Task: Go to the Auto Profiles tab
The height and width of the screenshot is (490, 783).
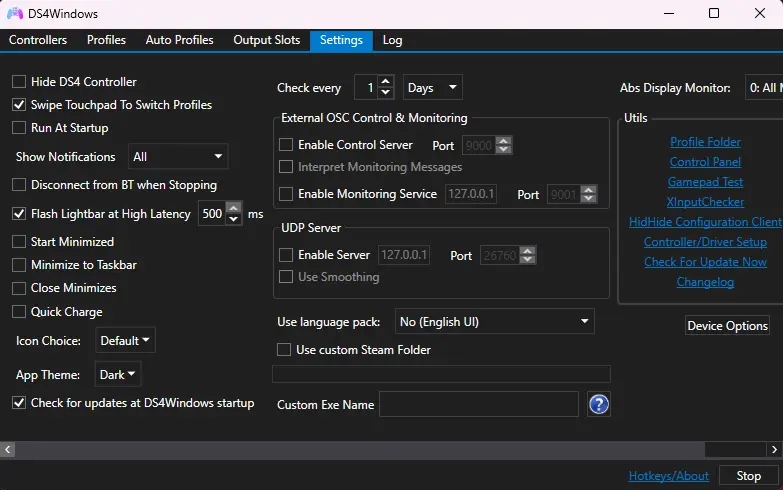Action: [179, 40]
